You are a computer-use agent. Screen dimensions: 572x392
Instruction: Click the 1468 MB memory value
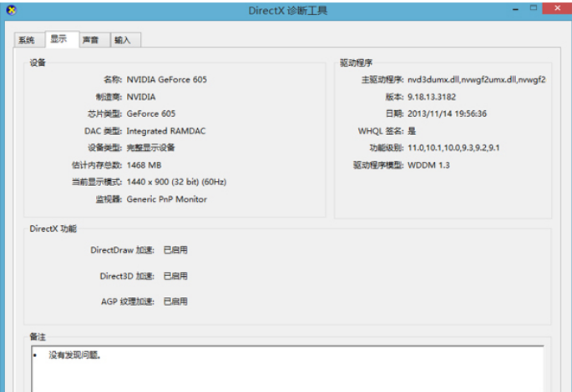144,165
